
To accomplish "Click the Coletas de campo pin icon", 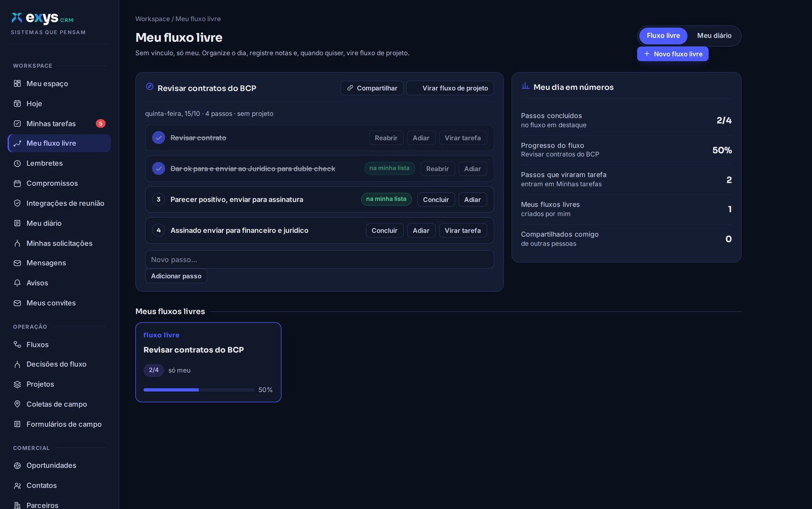I will coord(17,404).
